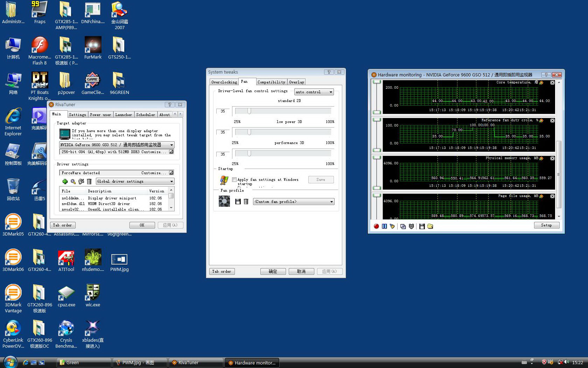The width and height of the screenshot is (588, 368).
Task: Pause monitoring in Hardware monitoring toolbar
Action: (384, 226)
